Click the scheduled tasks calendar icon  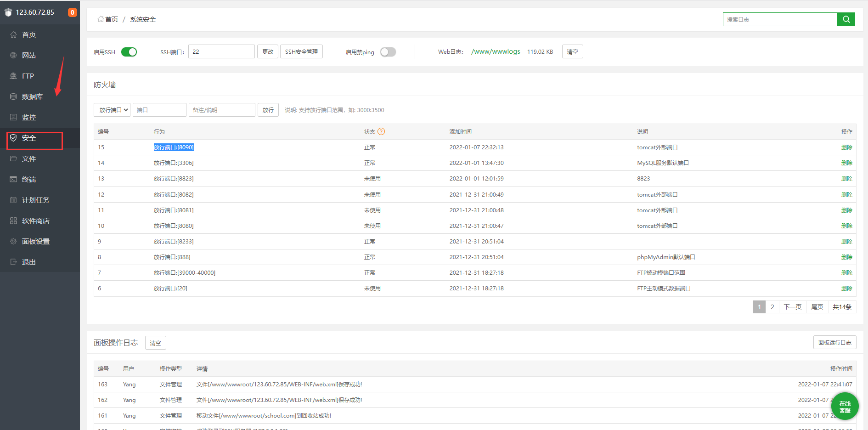click(13, 200)
